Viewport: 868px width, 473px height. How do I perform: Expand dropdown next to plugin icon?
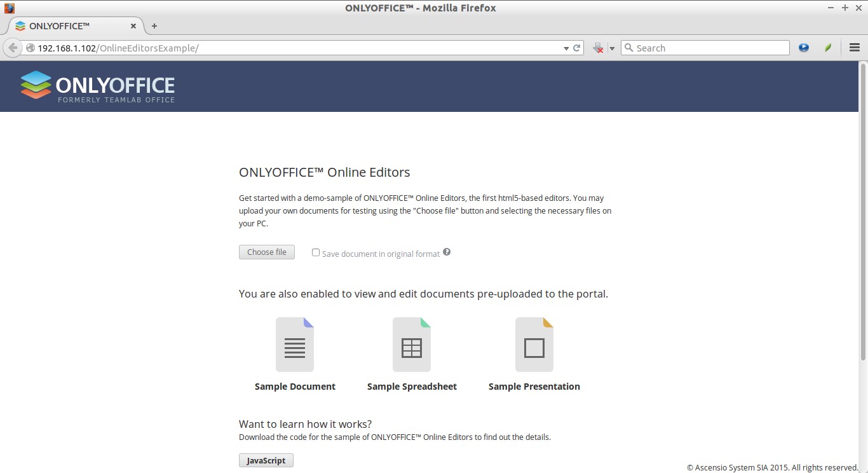pyautogui.click(x=612, y=48)
